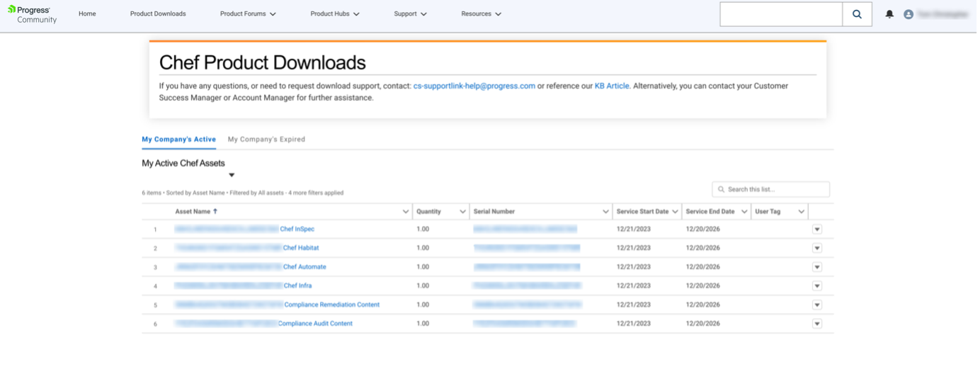The width and height of the screenshot is (980, 374).
Task: Click the magnifying glass search button
Action: (x=857, y=14)
